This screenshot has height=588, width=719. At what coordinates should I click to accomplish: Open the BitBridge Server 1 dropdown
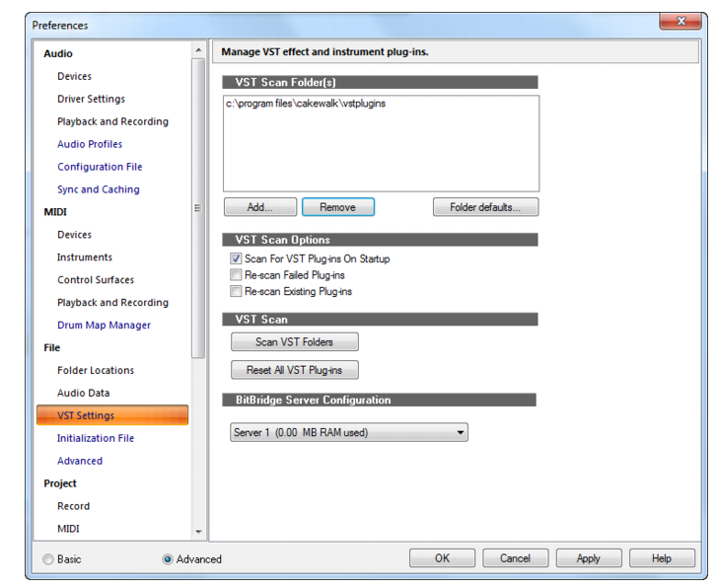(349, 432)
